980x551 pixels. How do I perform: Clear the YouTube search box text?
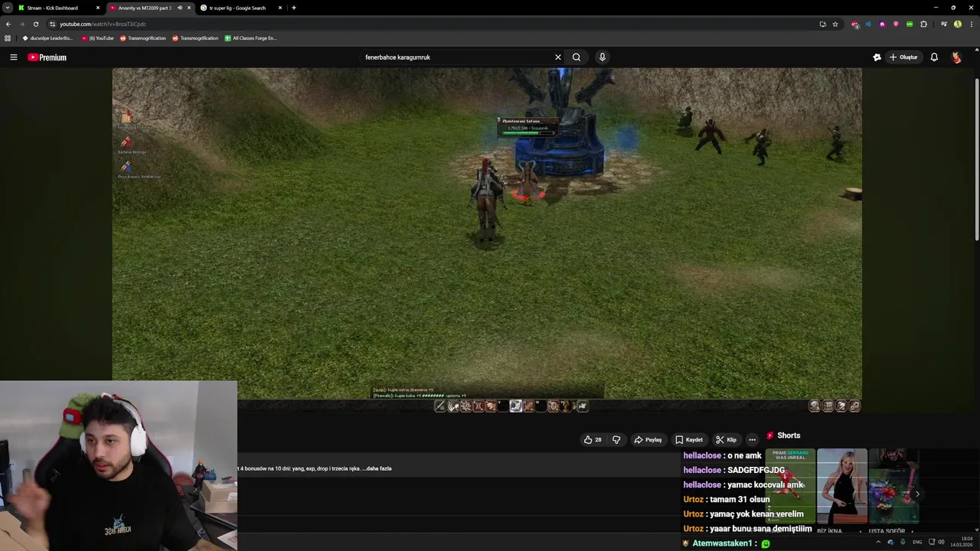point(558,57)
